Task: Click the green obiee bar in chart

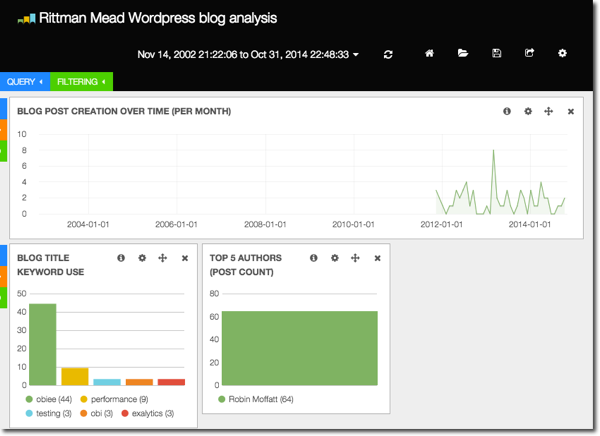Action: (x=42, y=344)
